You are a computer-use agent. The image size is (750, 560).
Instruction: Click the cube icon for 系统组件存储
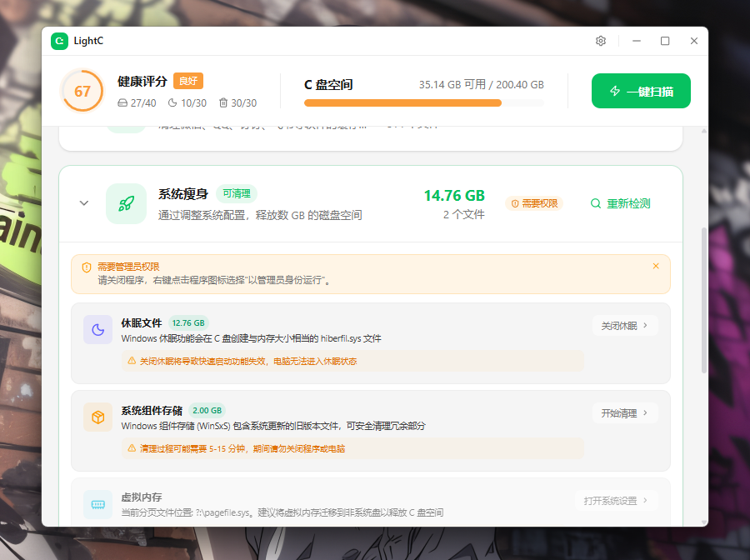pos(98,417)
